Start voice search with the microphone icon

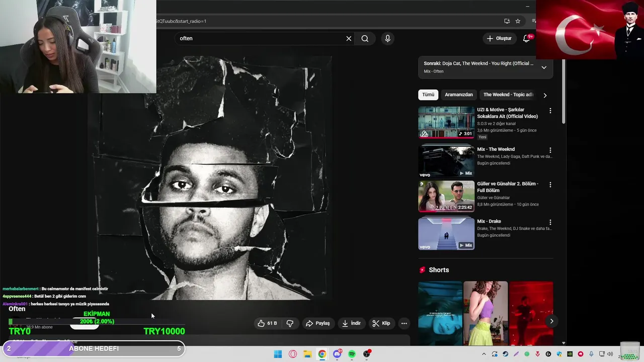click(387, 38)
